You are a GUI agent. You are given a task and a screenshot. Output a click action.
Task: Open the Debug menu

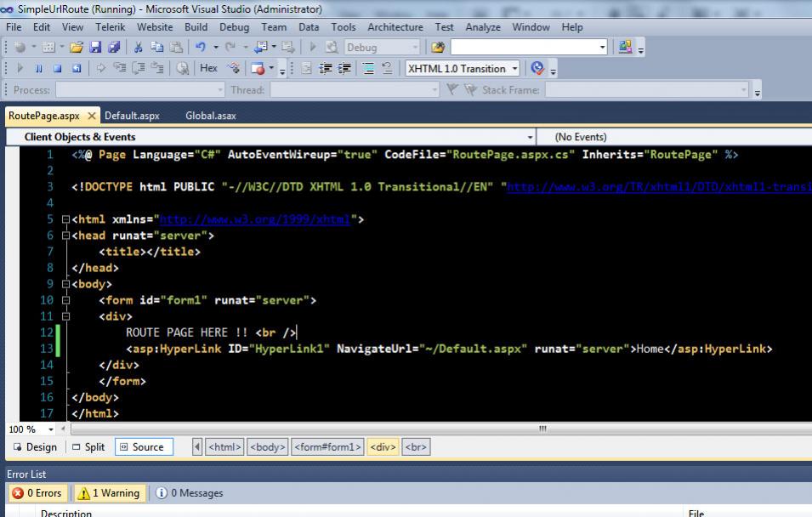(x=234, y=27)
